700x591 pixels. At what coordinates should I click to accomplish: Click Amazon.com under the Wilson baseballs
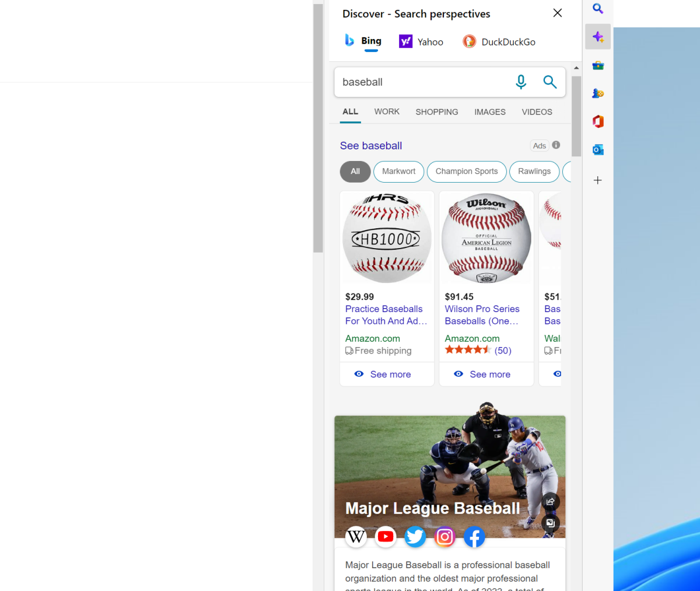pyautogui.click(x=473, y=338)
